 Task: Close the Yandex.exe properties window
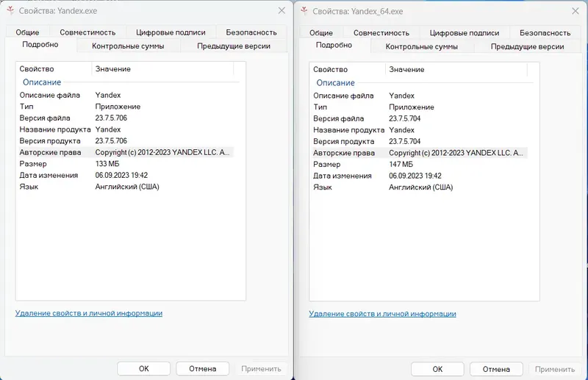tap(282, 11)
